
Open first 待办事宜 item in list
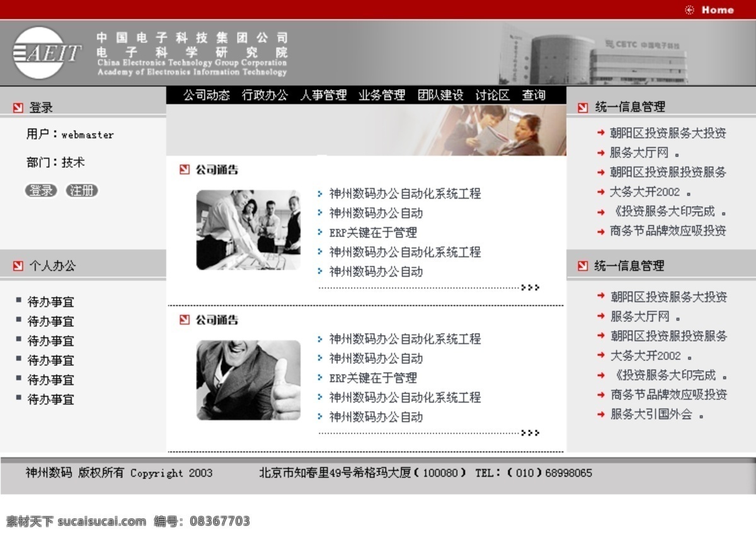coord(50,302)
